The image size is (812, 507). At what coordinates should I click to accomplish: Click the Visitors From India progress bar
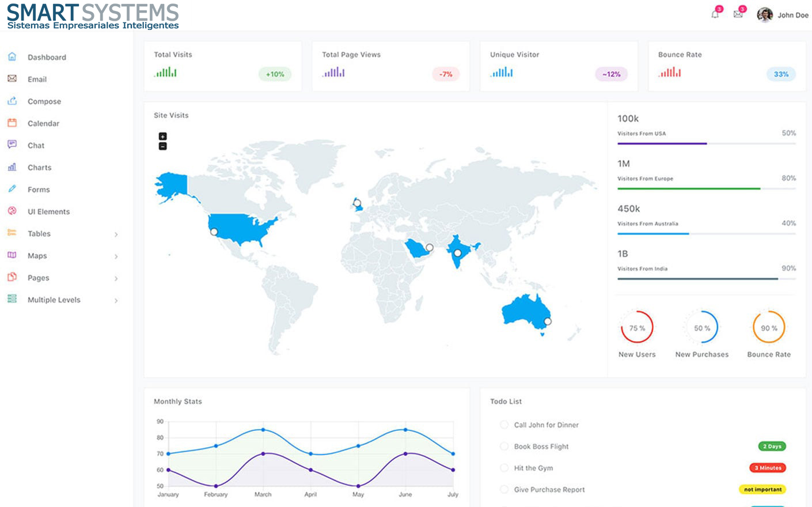[x=707, y=279]
